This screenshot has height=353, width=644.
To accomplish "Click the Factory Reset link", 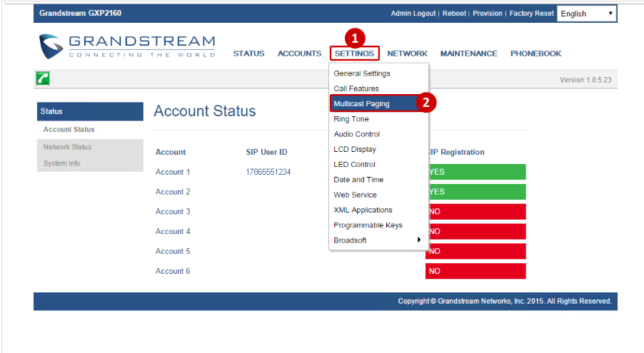I will (x=531, y=14).
